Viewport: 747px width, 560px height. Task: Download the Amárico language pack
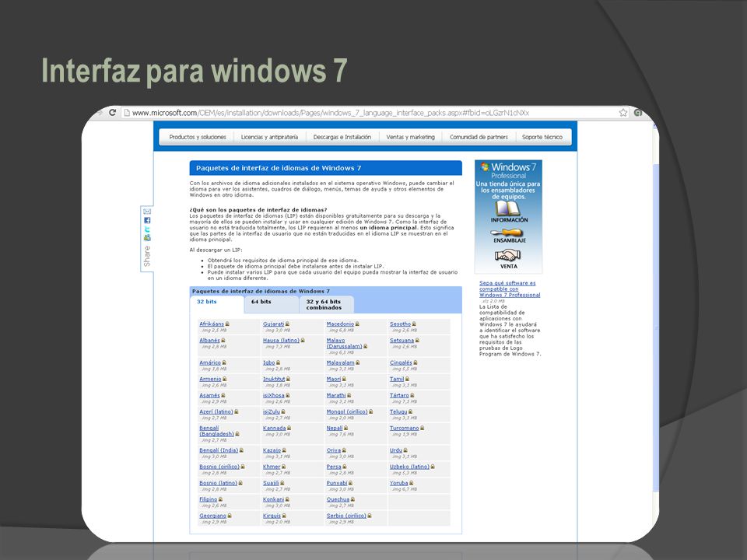pos(210,363)
